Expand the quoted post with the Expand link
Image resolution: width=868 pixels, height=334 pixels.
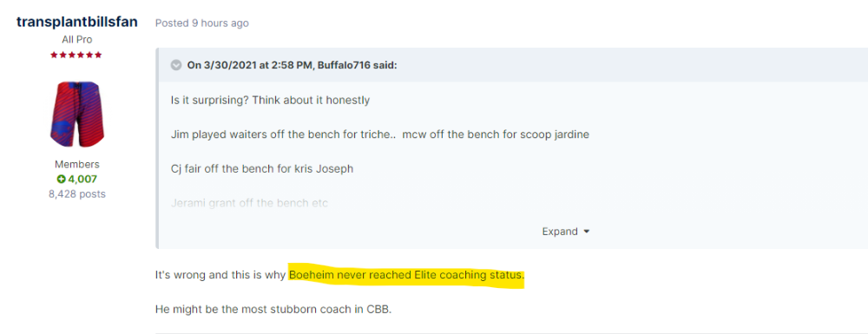tap(560, 232)
